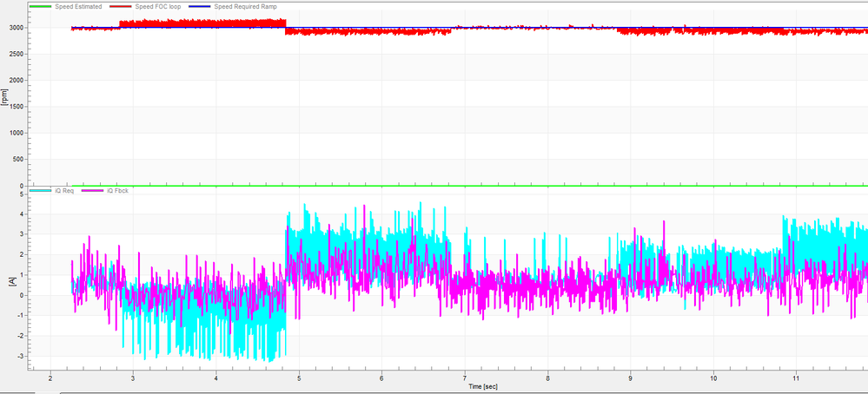Click the green Speed Estimated legend swatch
The width and height of the screenshot is (868, 394).
pyautogui.click(x=42, y=7)
